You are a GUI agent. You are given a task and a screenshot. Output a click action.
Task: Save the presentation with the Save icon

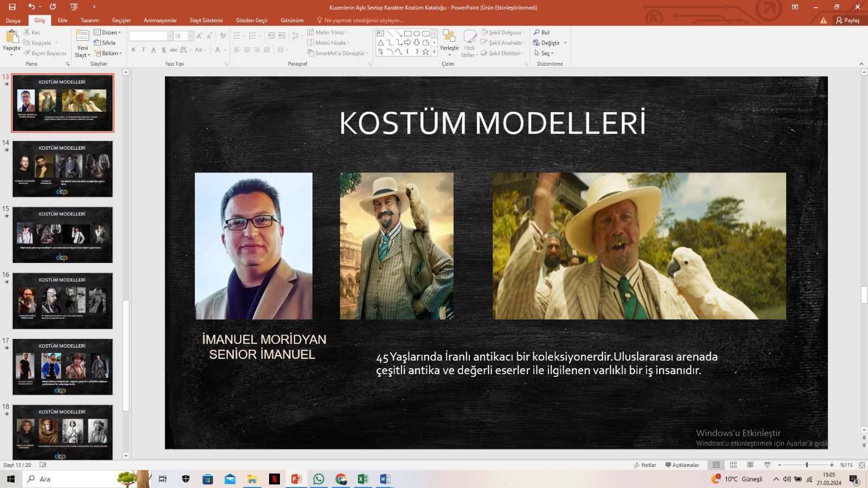click(x=12, y=7)
